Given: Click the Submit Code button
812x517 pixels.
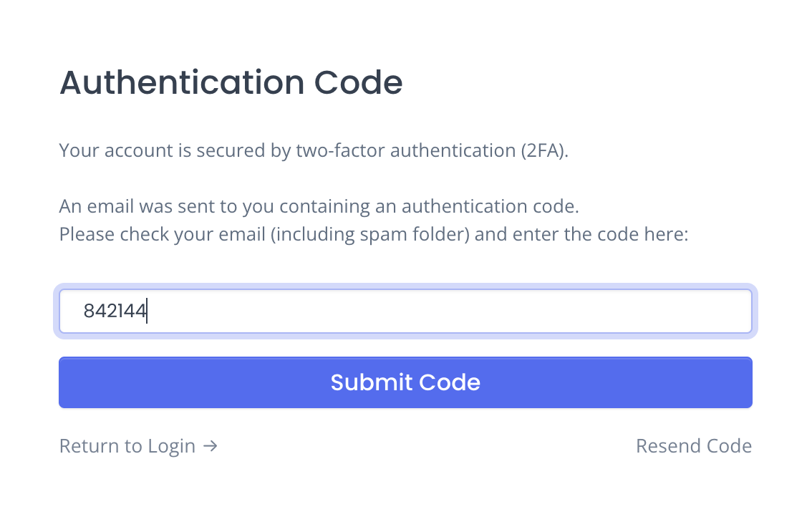Looking at the screenshot, I should pyautogui.click(x=405, y=382).
